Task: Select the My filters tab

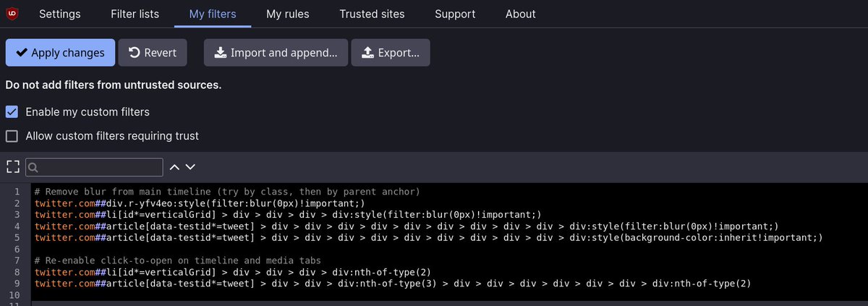Action: [213, 14]
